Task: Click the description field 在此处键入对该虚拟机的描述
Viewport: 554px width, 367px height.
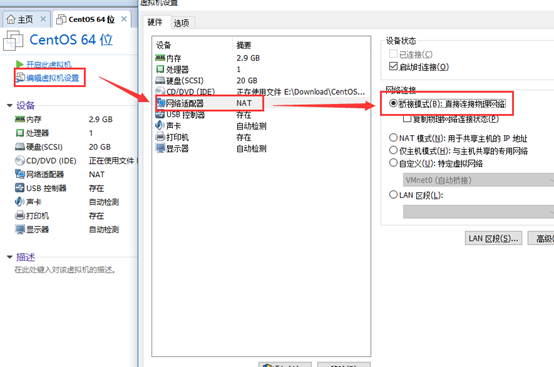Action: point(65,270)
